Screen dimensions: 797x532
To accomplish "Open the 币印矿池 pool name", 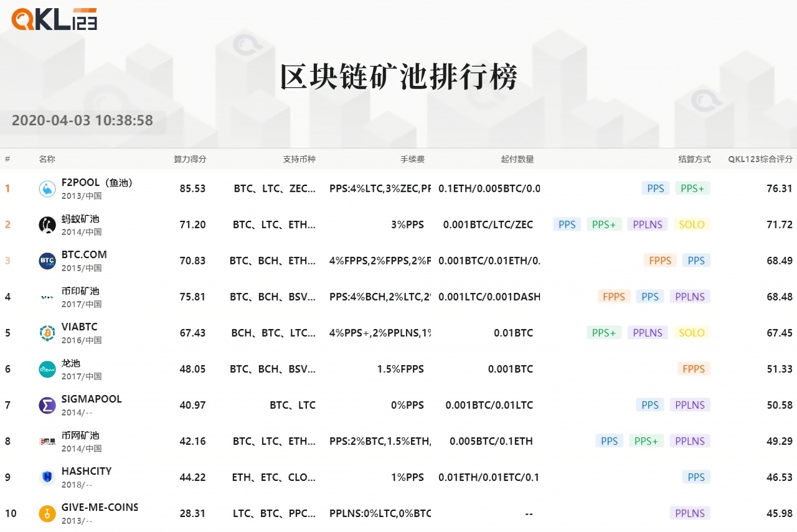I will (80, 291).
